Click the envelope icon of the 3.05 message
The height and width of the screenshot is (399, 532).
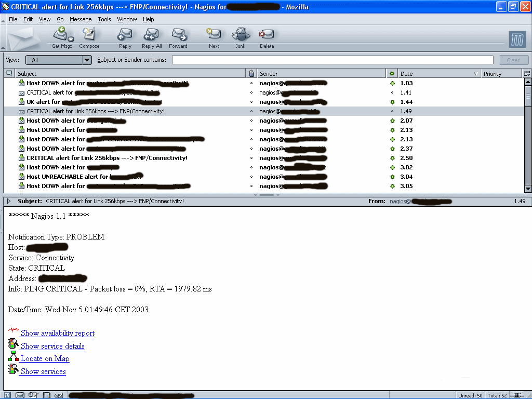pos(21,186)
